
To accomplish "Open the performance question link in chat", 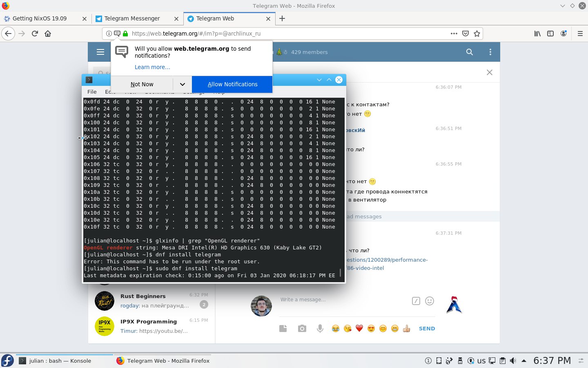I will point(387,264).
